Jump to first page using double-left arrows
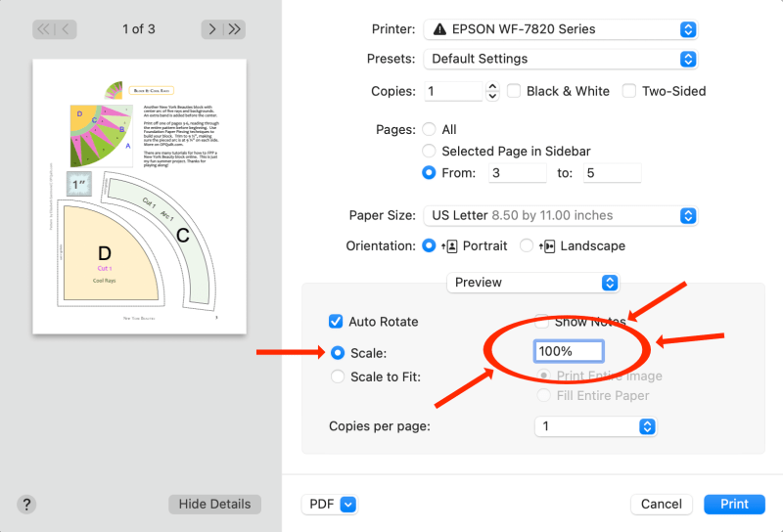 coord(43,29)
